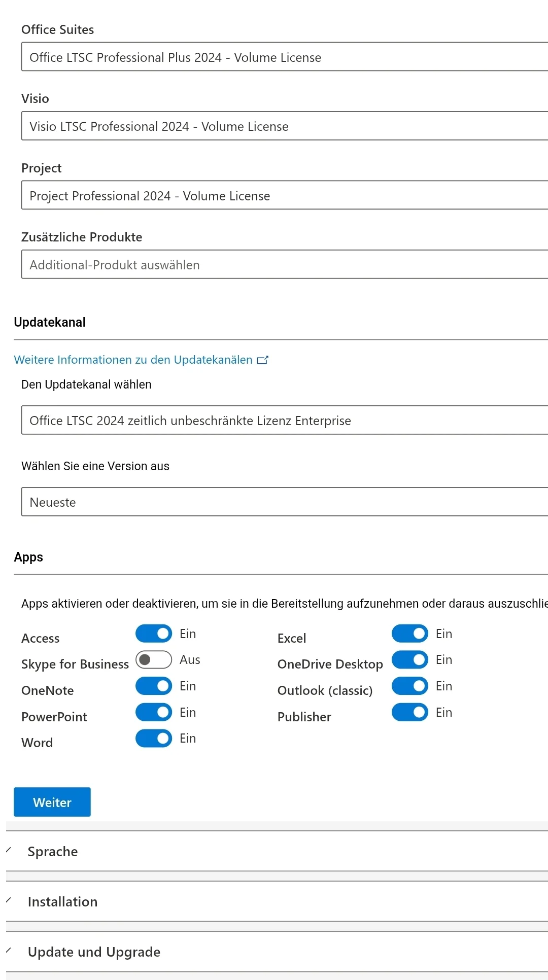Expand the Installation section chevron
548x980 pixels.
point(9,900)
